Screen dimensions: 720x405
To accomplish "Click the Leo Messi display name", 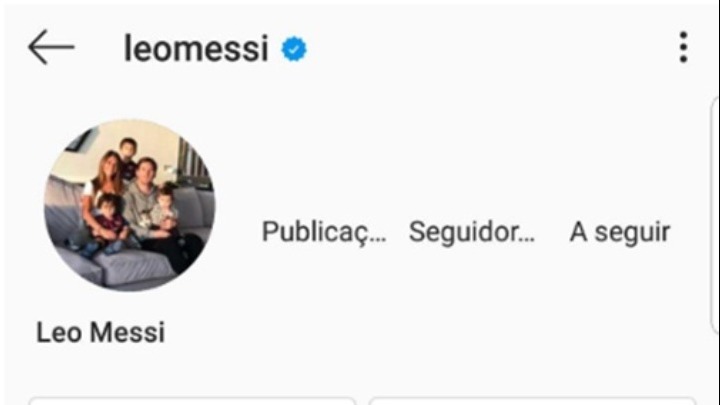I will (100, 332).
